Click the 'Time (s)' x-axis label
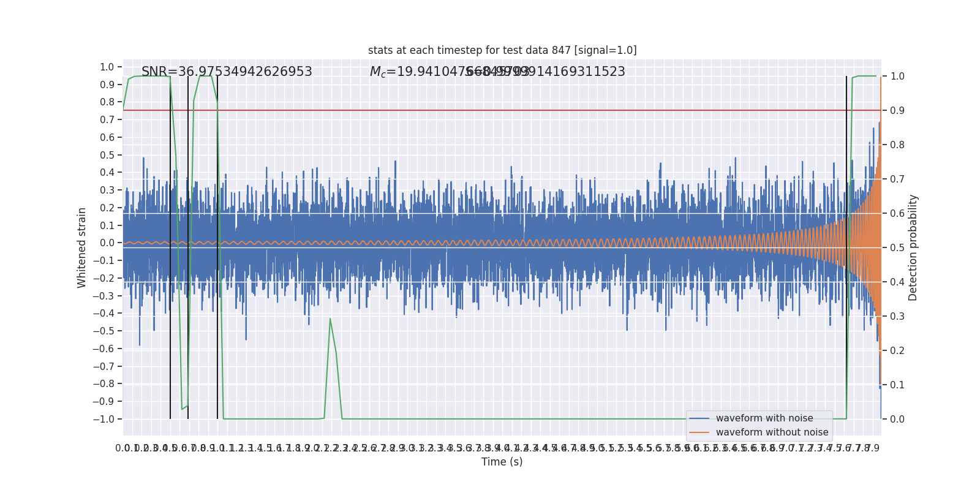The width and height of the screenshot is (980, 490). [x=502, y=462]
